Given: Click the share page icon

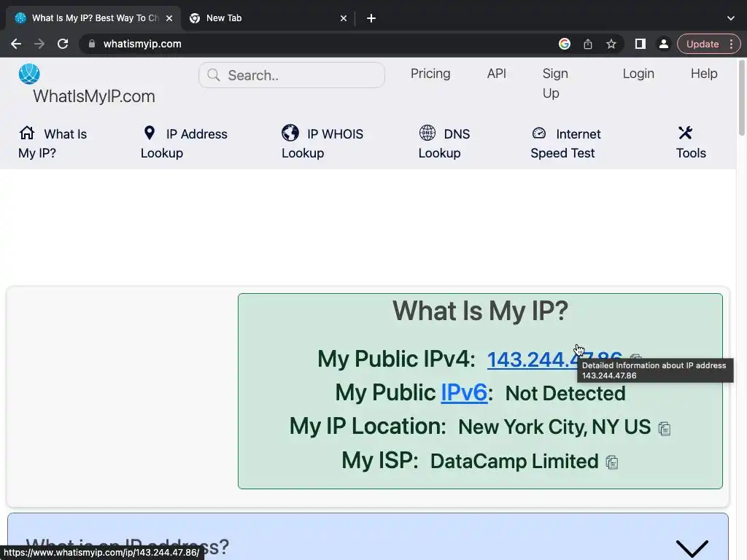Looking at the screenshot, I should (x=588, y=44).
